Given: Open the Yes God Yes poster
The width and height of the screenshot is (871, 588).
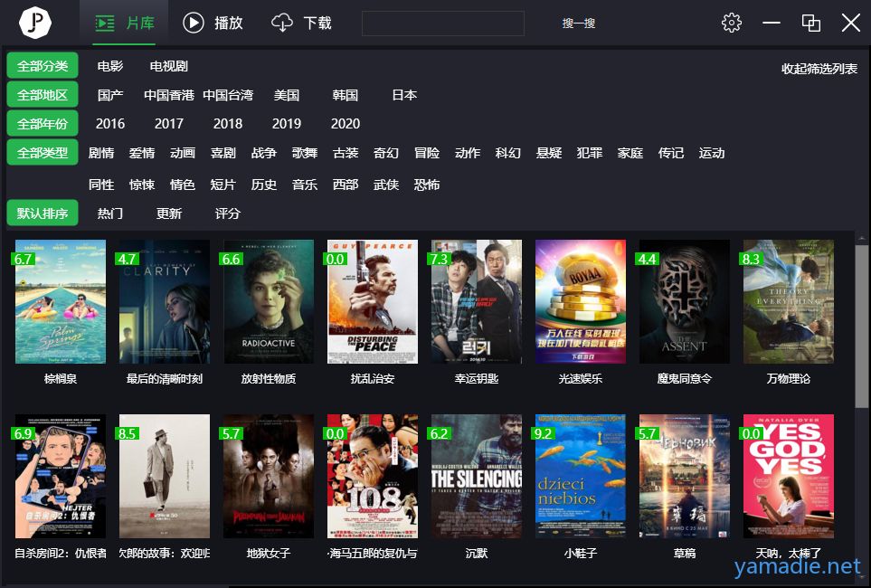Looking at the screenshot, I should click(788, 477).
